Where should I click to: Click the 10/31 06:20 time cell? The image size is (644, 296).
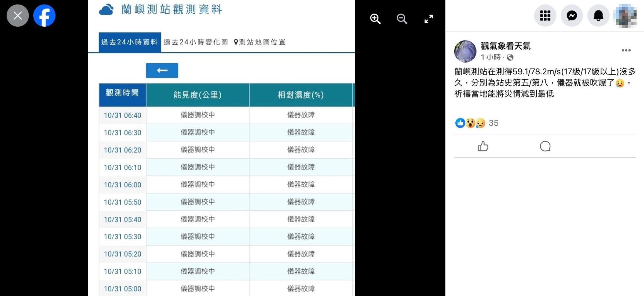pos(122,150)
